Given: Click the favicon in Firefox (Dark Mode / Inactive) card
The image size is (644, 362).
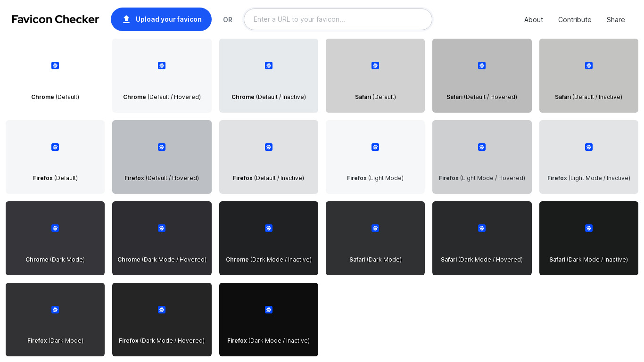Looking at the screenshot, I should (x=269, y=310).
